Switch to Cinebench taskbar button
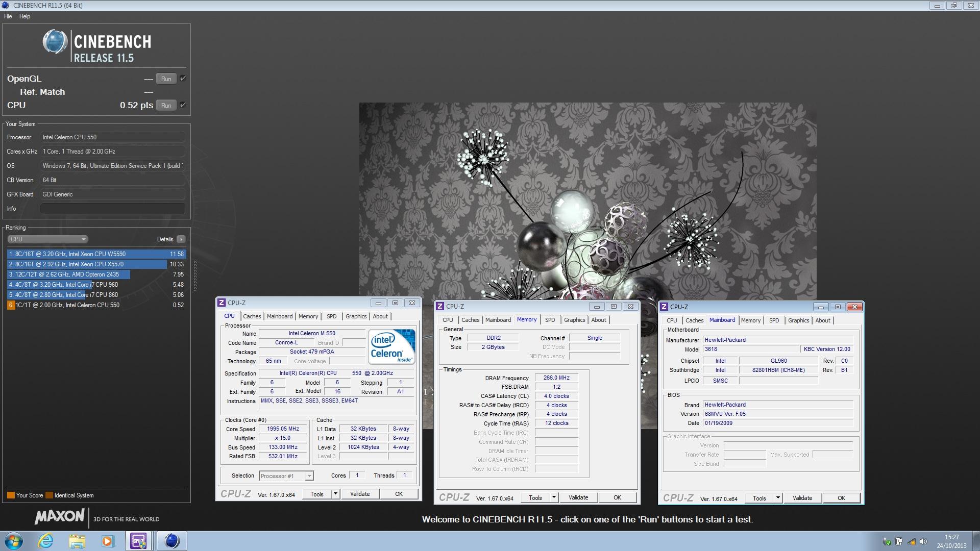Image resolution: width=980 pixels, height=551 pixels. (171, 541)
